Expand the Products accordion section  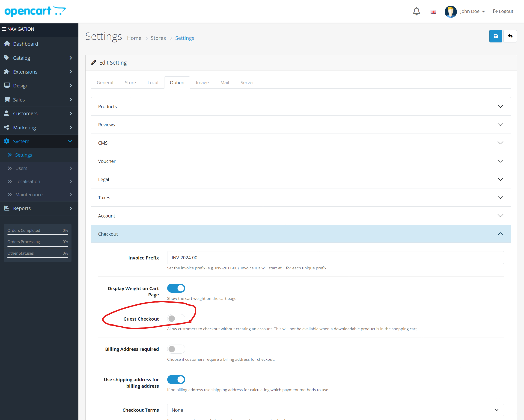[x=301, y=107]
